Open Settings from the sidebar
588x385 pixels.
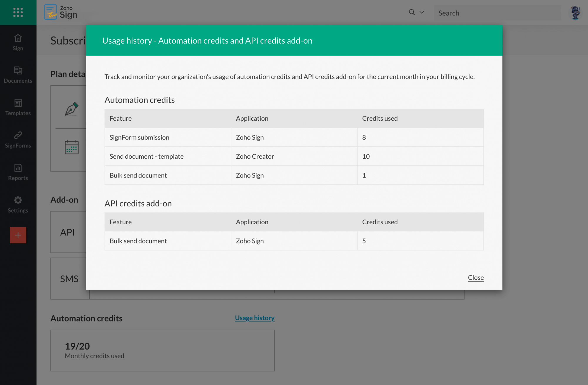click(18, 205)
